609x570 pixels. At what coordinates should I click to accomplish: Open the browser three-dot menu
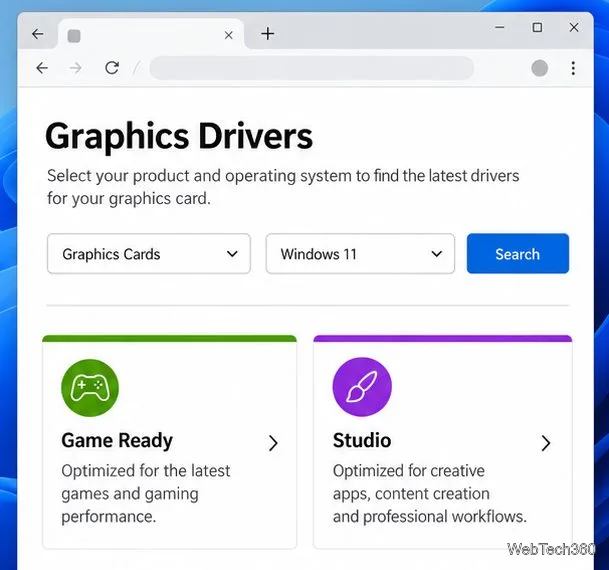(x=573, y=68)
